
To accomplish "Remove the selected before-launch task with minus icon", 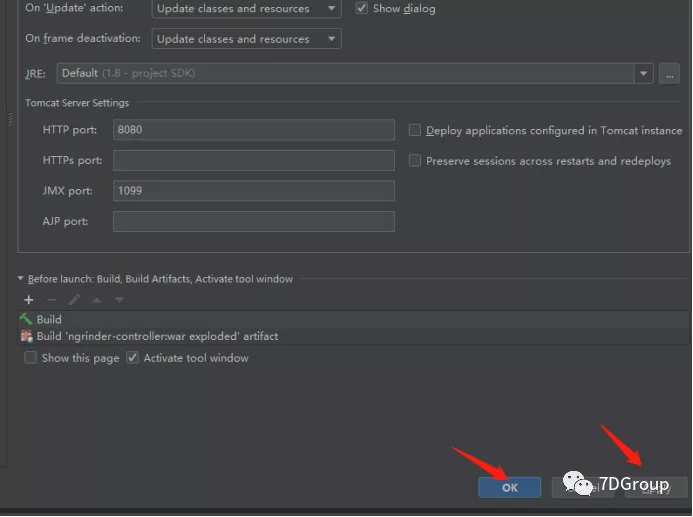I will (51, 300).
